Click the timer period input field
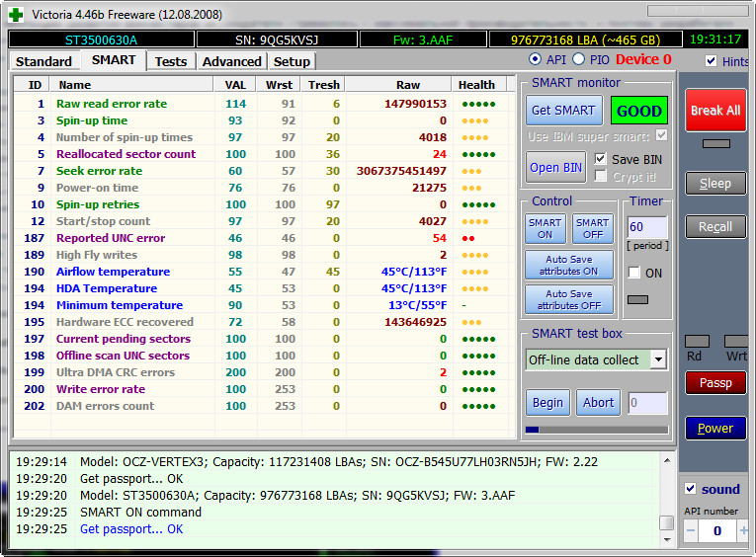This screenshot has height=557, width=756. click(x=646, y=227)
